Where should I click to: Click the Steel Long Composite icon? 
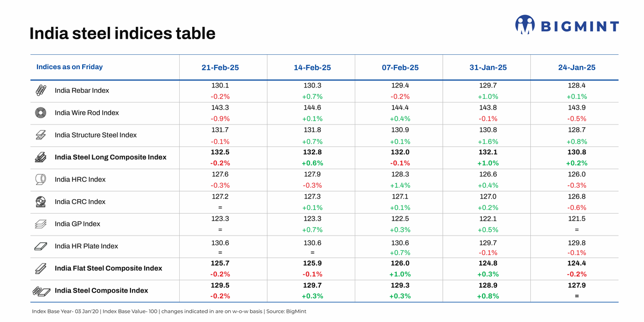(x=41, y=157)
